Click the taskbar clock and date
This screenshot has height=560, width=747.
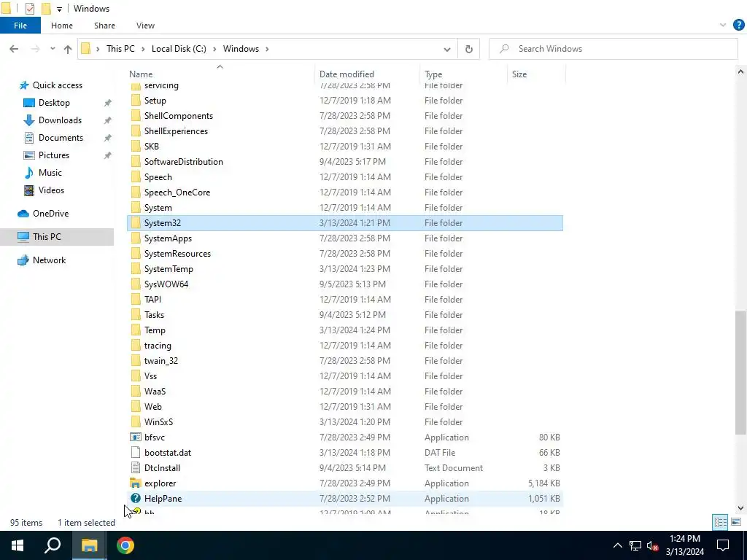[x=684, y=545]
